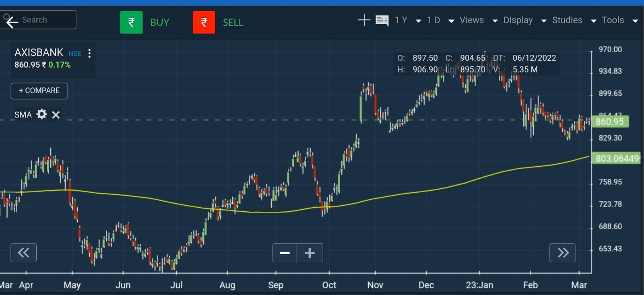
Task: Click the Oct date axis label
Action: click(329, 285)
